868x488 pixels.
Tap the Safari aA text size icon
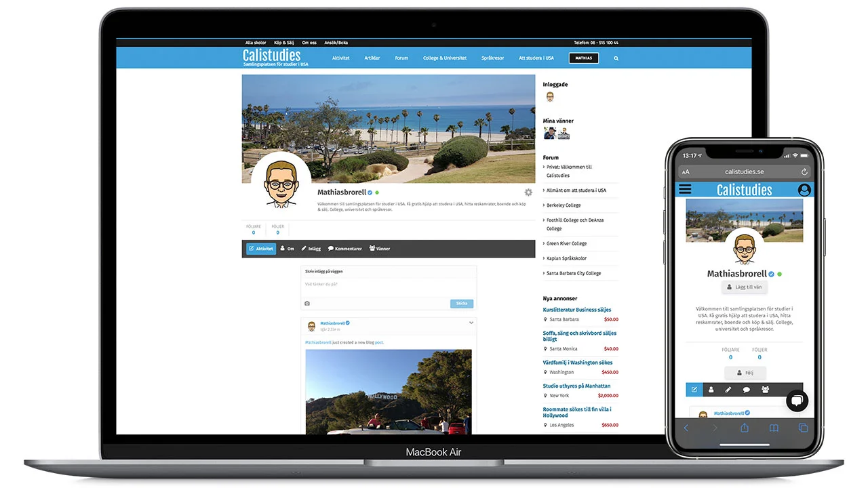(x=686, y=172)
